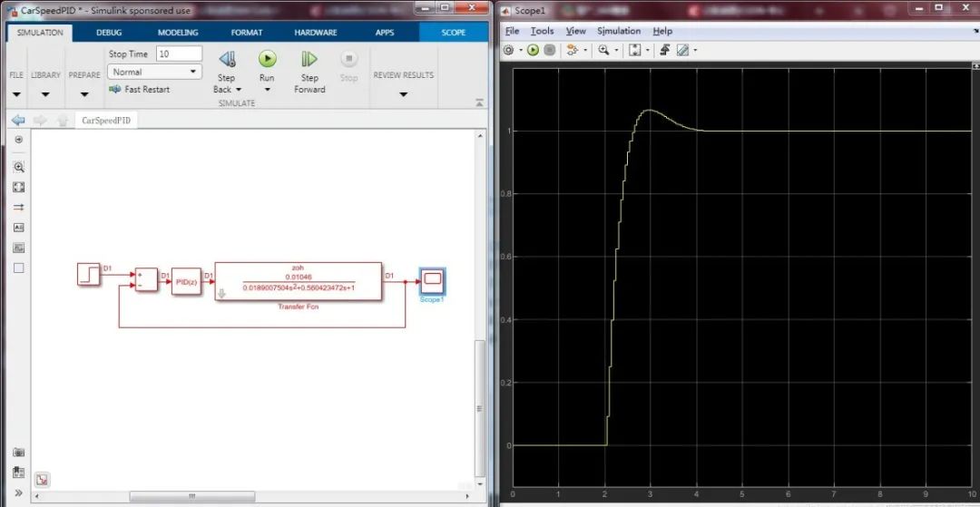Image resolution: width=980 pixels, height=507 pixels.
Task: Select the CarSpeedPID breadcrumb tab
Action: [106, 120]
